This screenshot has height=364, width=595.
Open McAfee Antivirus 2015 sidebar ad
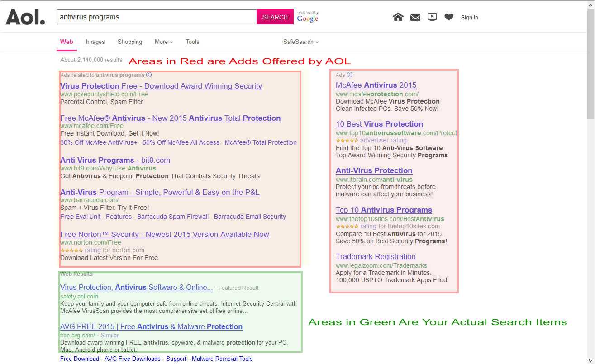(x=376, y=85)
